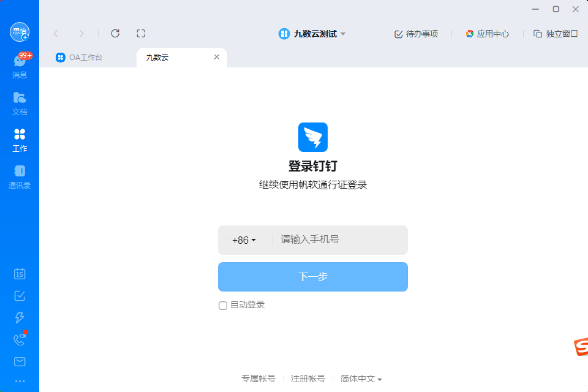Open the 通讯录 contacts icon
Image resolution: width=588 pixels, height=392 pixels.
pos(20,176)
